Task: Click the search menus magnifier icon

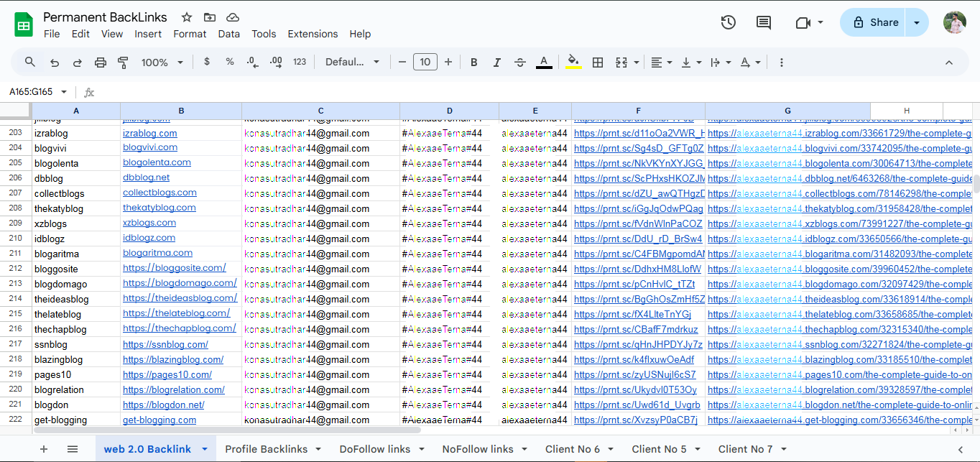Action: 30,63
